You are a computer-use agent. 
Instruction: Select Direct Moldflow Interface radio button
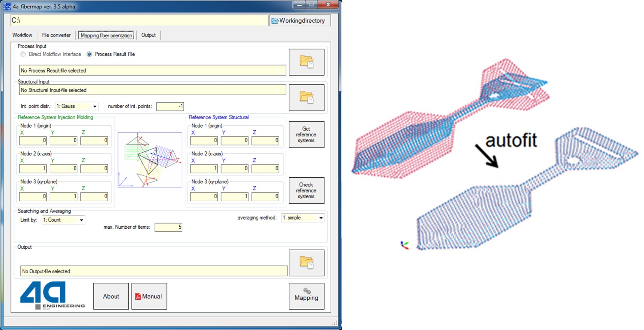pos(23,54)
